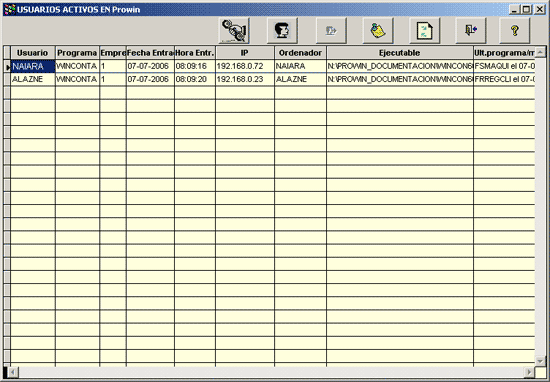Click WINCONTA in NAIARA's row
This screenshot has width=550, height=382.
tap(77, 66)
